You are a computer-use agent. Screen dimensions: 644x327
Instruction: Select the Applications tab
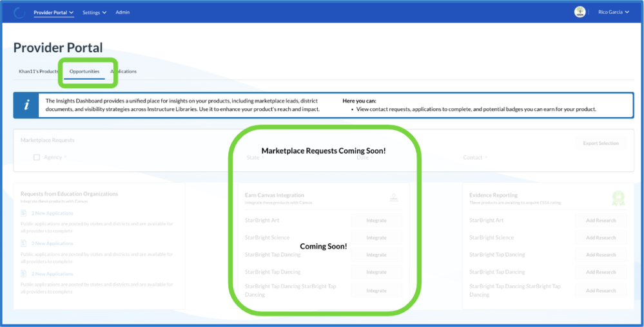point(124,71)
